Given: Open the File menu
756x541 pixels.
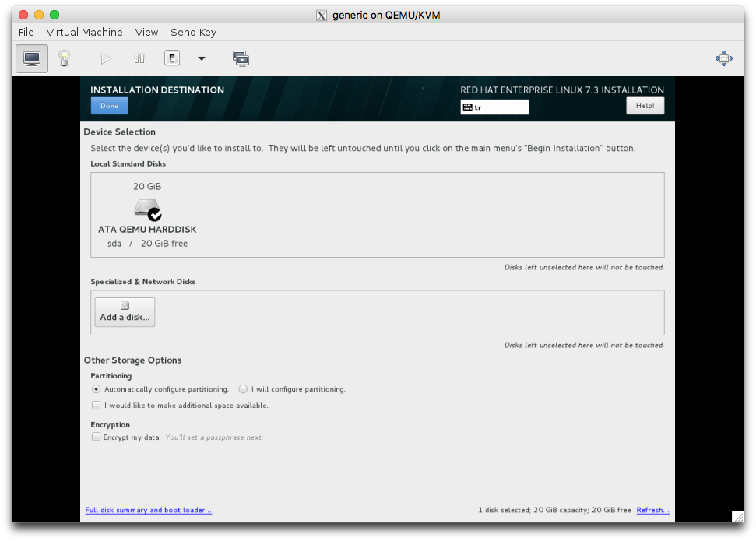Looking at the screenshot, I should click(26, 32).
